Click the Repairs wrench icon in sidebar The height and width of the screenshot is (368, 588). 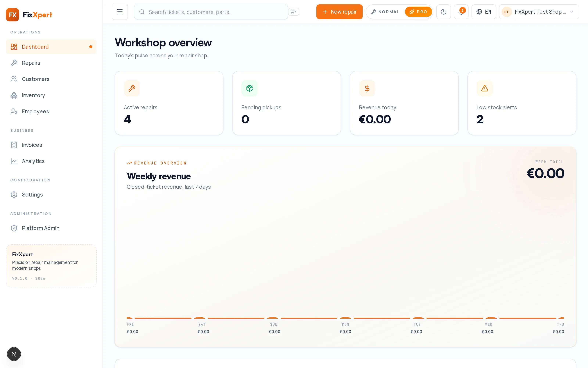(14, 63)
